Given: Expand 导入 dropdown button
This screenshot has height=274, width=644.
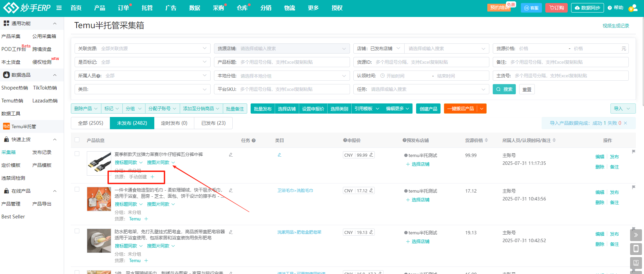Looking at the screenshot, I should tap(623, 109).
